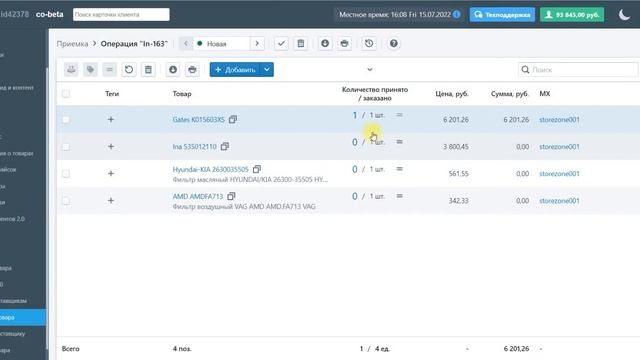Go to next status with right chevron
This screenshot has height=360, width=640.
click(257, 43)
